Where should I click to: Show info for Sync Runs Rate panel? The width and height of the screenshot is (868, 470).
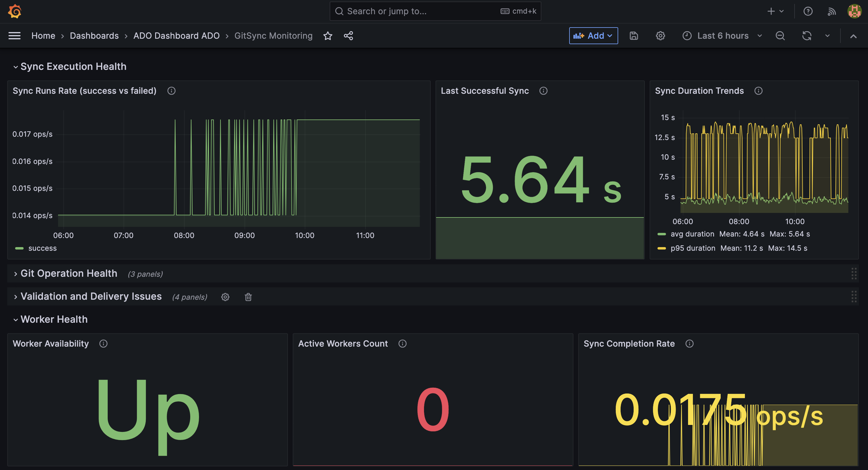171,91
